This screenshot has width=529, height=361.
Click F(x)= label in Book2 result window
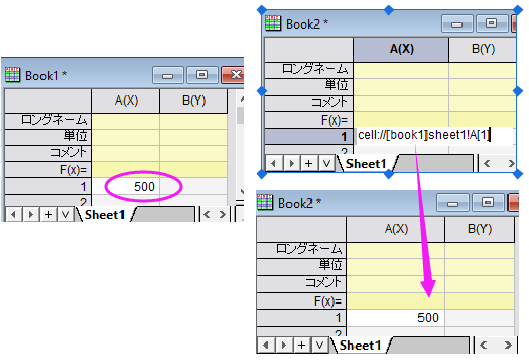point(301,300)
